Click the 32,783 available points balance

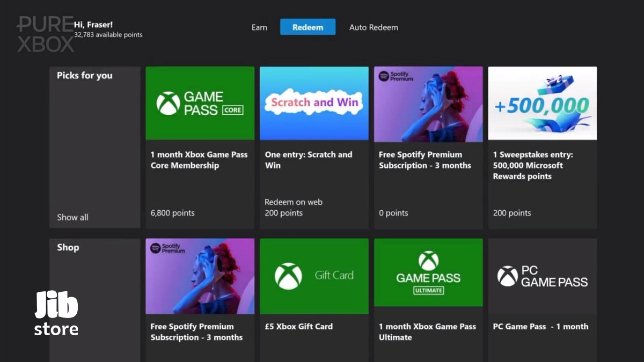[x=108, y=35]
